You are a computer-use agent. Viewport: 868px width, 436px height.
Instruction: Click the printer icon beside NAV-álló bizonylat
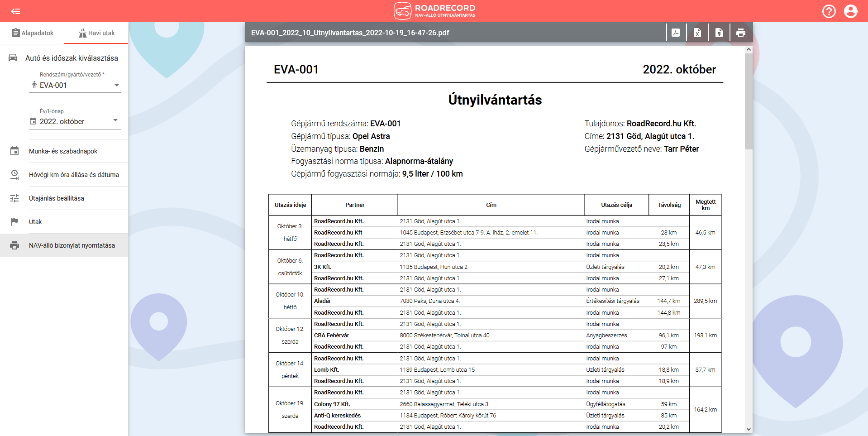pyautogui.click(x=14, y=245)
